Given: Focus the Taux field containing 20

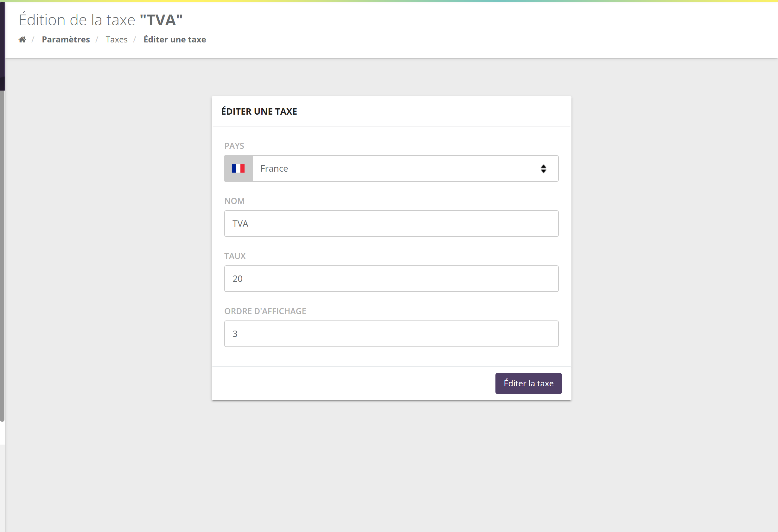Looking at the screenshot, I should point(391,279).
